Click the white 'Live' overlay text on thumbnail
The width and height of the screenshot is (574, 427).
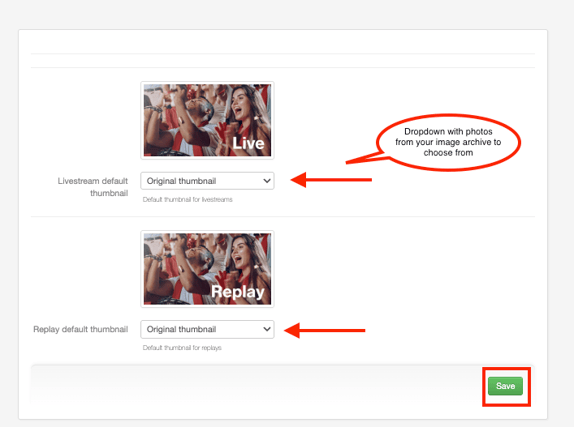[x=248, y=143]
